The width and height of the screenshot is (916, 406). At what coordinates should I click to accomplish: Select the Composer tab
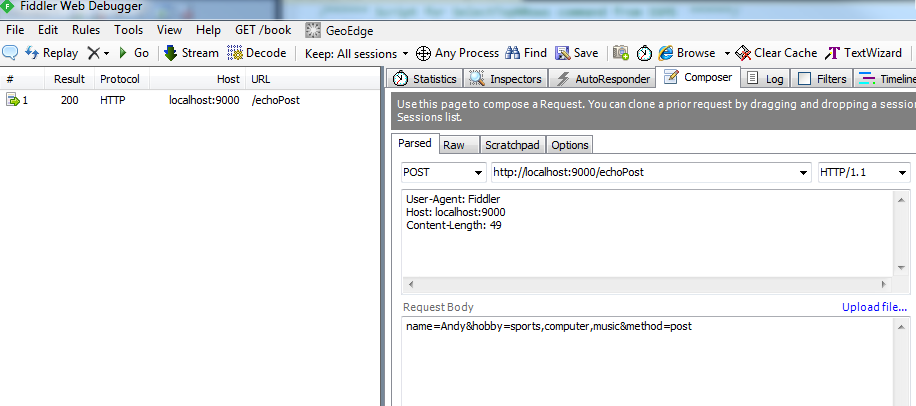(x=698, y=77)
